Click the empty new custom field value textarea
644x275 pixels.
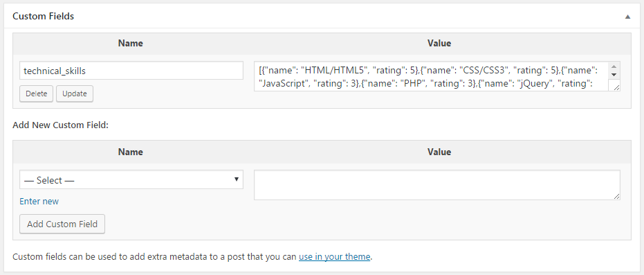437,185
